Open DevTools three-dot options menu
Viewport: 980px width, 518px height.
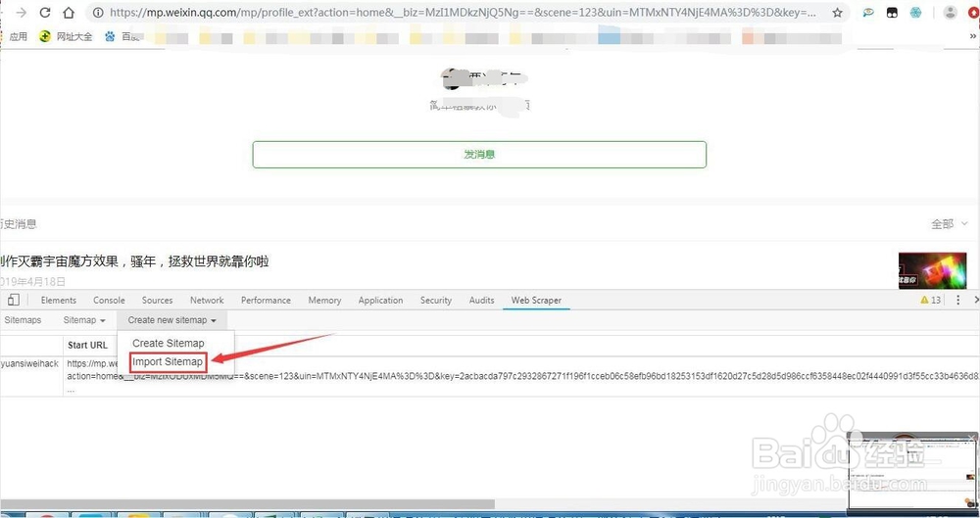coord(958,300)
